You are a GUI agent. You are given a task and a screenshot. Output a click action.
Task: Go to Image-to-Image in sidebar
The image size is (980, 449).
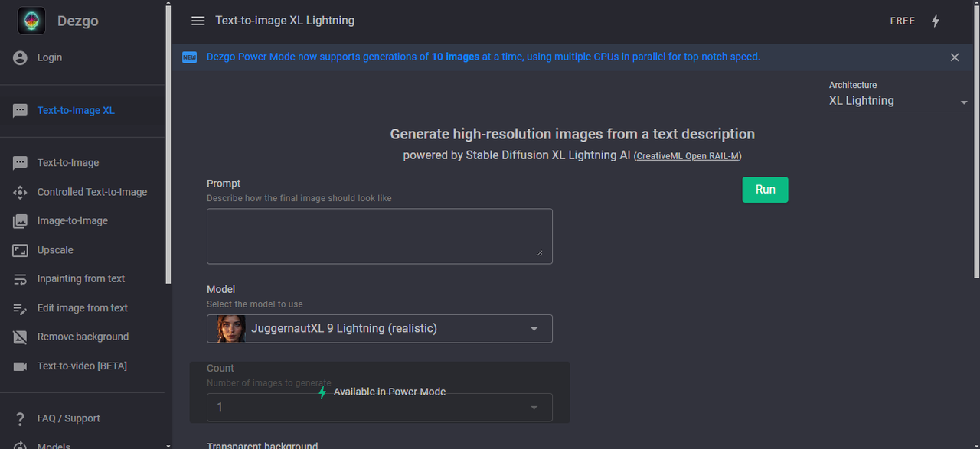coord(73,221)
